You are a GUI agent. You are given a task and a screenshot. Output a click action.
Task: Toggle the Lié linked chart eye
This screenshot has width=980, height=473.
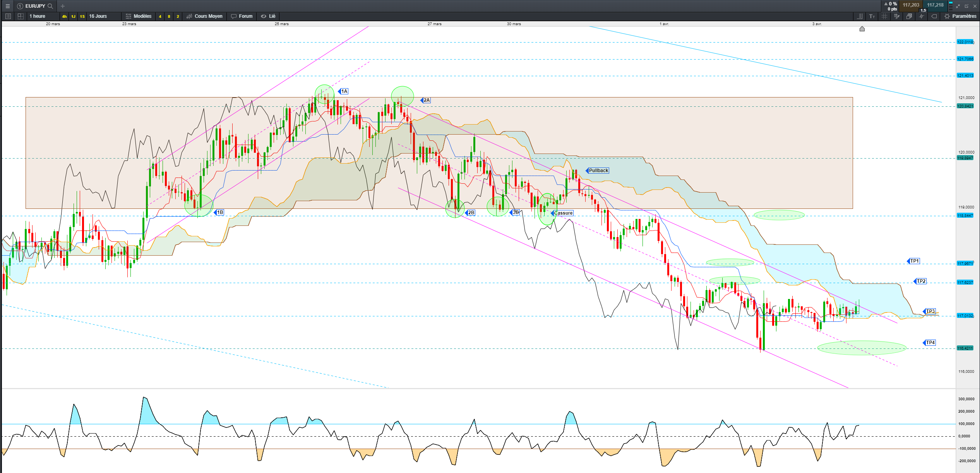point(268,16)
